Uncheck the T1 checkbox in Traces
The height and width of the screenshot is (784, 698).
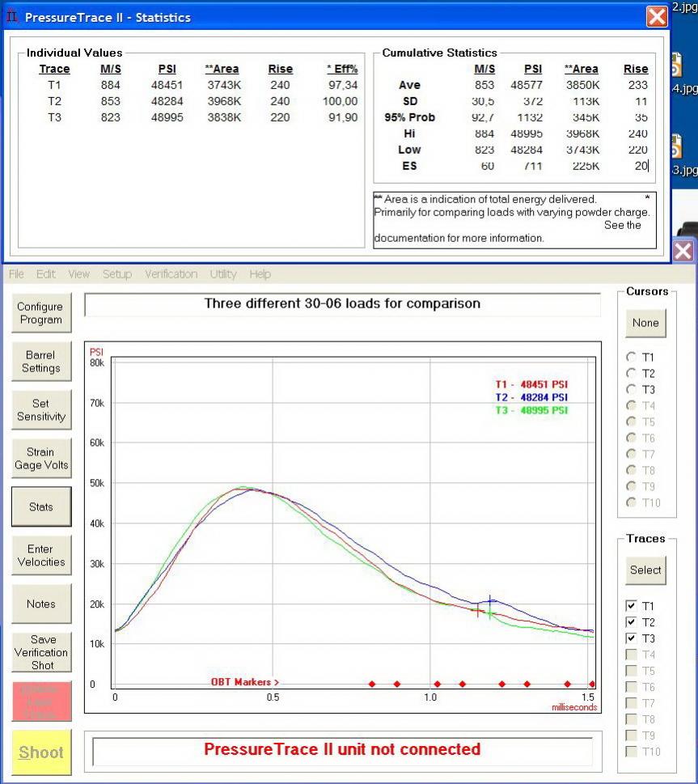(x=631, y=606)
